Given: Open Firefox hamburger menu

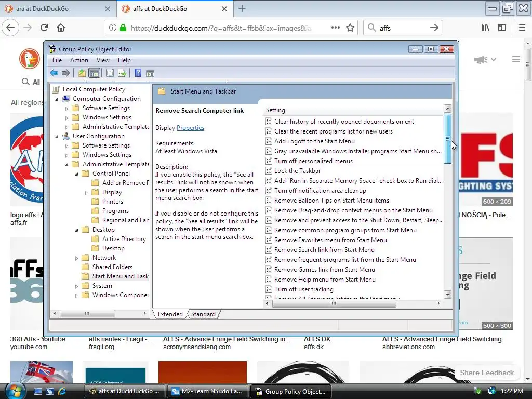Looking at the screenshot, I should coord(522,28).
